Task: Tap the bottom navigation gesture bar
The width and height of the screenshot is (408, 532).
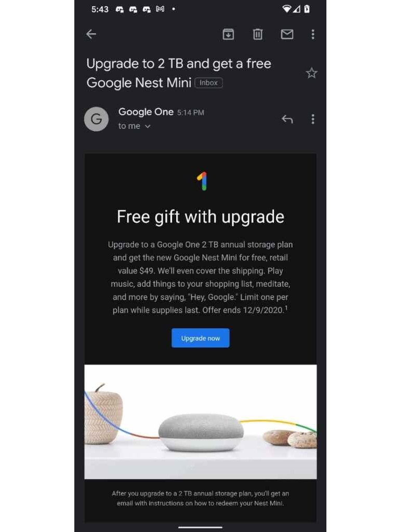Action: pyautogui.click(x=200, y=527)
